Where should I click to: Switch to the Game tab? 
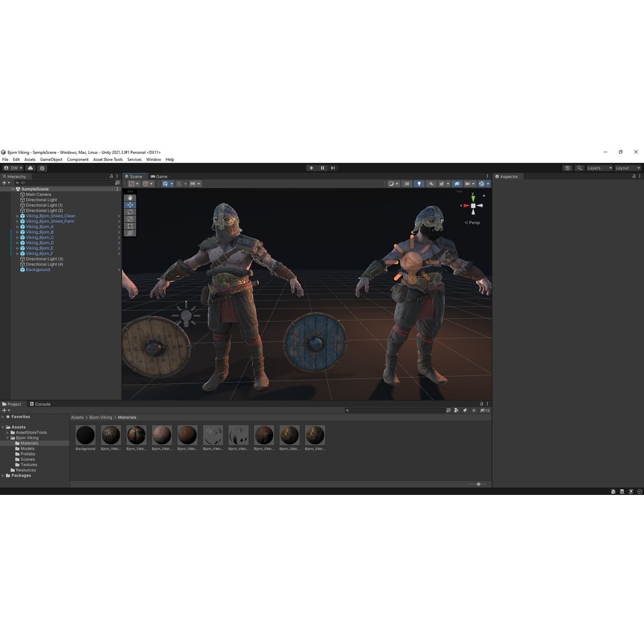[159, 176]
